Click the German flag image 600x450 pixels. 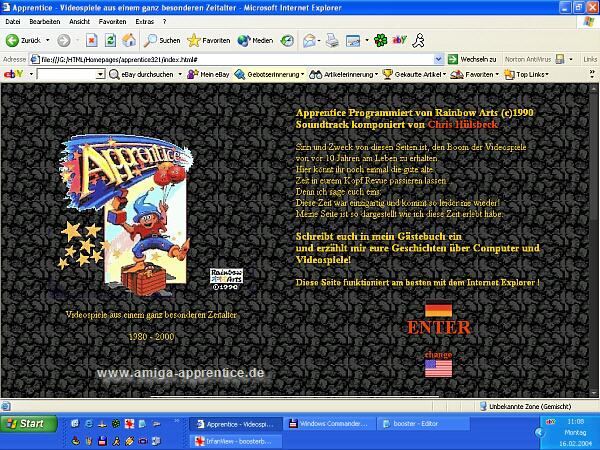point(439,311)
